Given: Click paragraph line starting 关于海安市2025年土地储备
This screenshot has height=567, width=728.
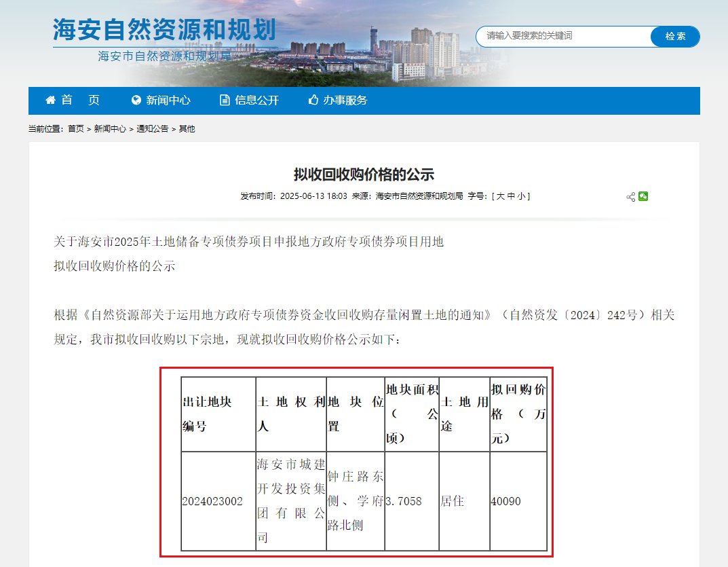Looking at the screenshot, I should pos(249,242).
